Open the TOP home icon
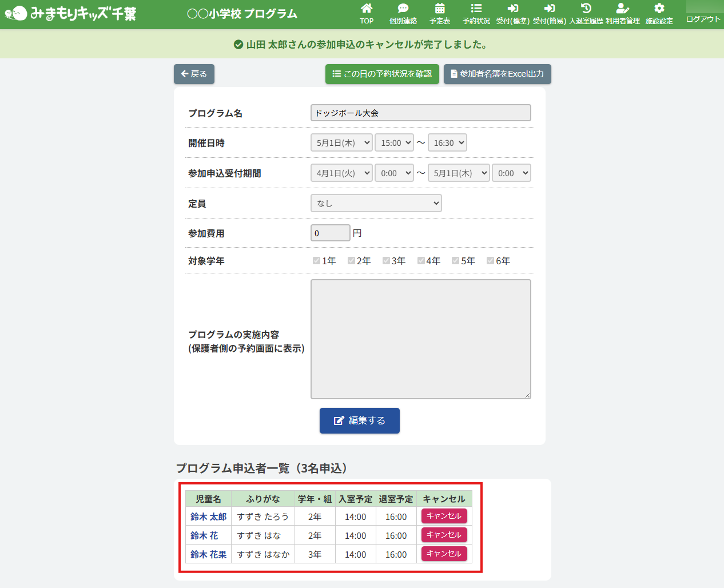The image size is (724, 588). point(367,9)
